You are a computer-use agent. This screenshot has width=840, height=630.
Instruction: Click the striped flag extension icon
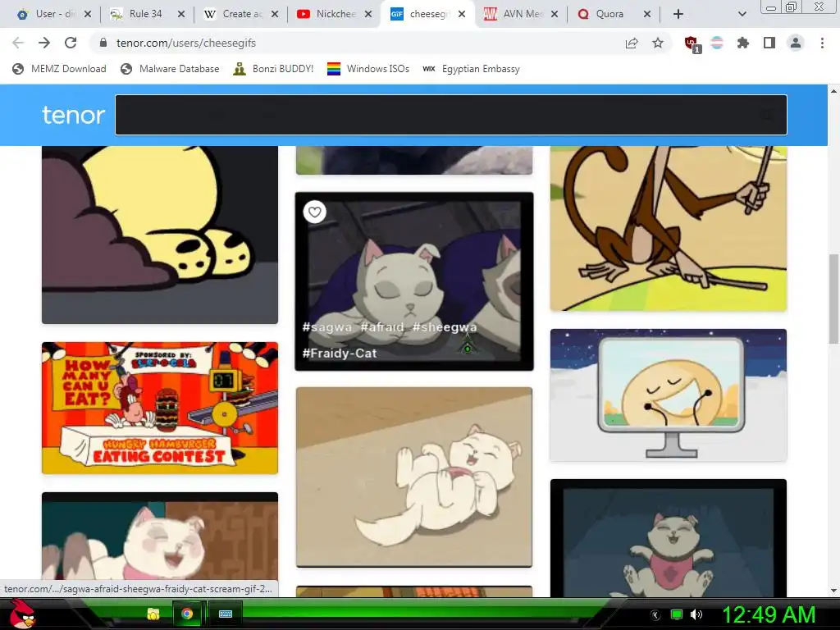pos(717,43)
